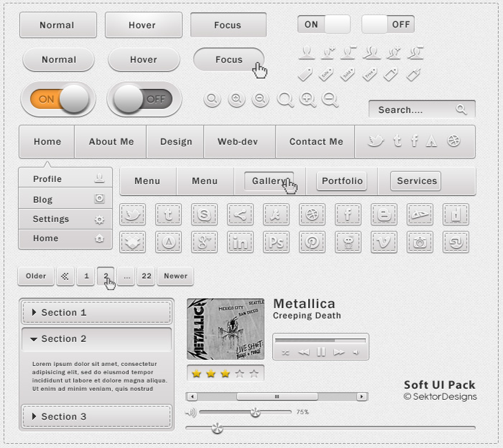Click the Free price tag icon
503x448 pixels.
(x=369, y=74)
